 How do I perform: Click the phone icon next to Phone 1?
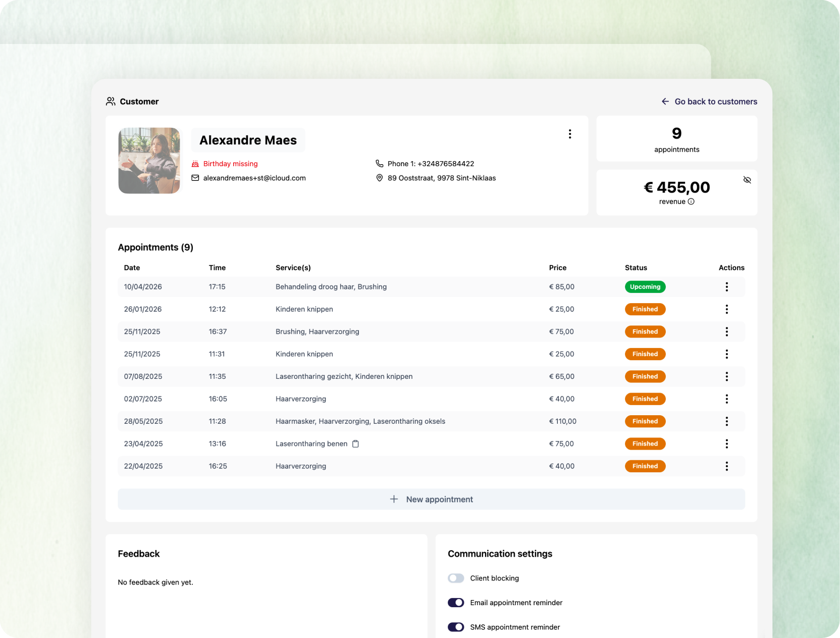(x=380, y=164)
